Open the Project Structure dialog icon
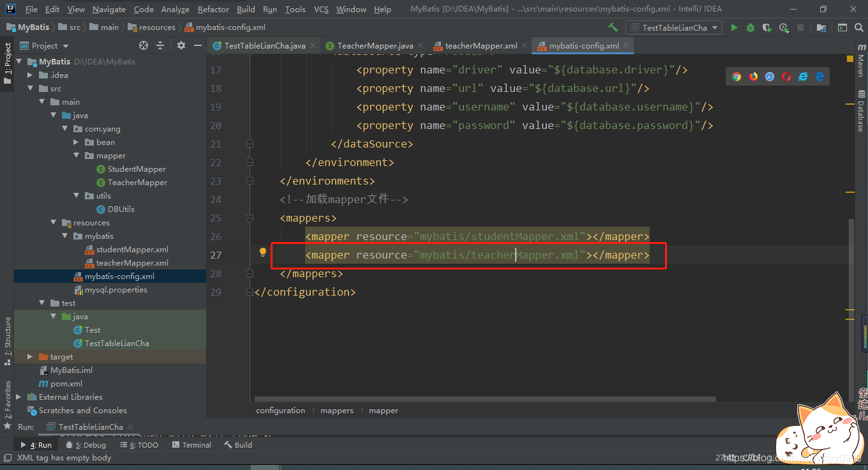The width and height of the screenshot is (868, 470). (821, 27)
